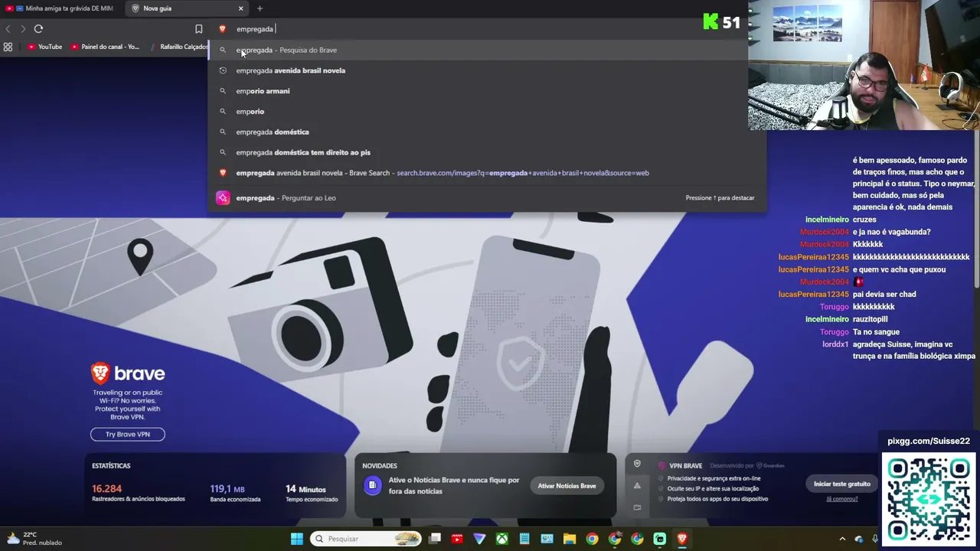Close the Nova guia tab
This screenshot has width=980, height=551.
(240, 8)
